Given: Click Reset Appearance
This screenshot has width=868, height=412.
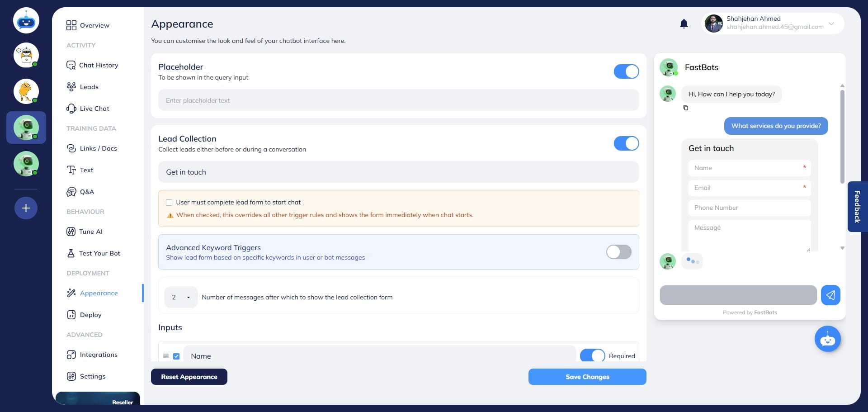Looking at the screenshot, I should (x=189, y=377).
